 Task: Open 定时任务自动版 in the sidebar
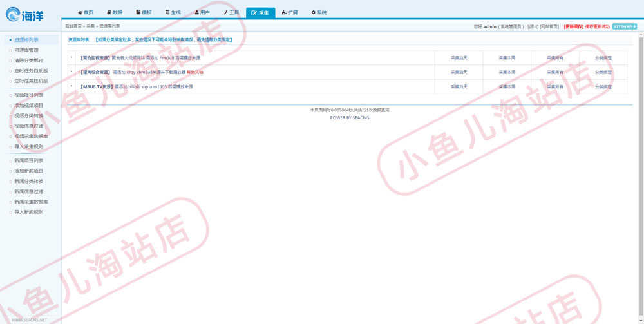tap(31, 71)
